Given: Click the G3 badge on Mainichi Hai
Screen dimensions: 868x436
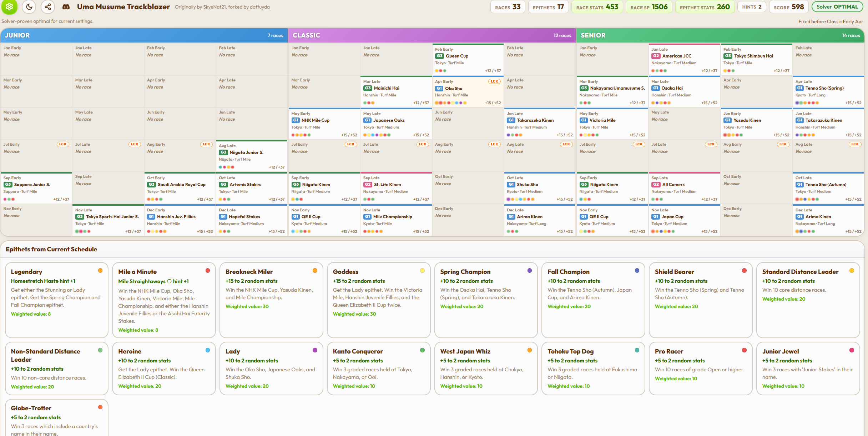Looking at the screenshot, I should (x=368, y=88).
